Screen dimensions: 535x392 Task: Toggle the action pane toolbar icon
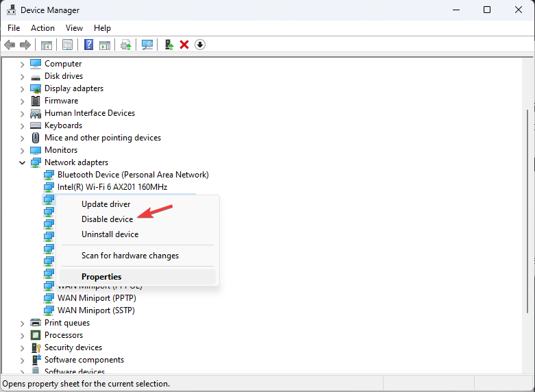pos(105,45)
